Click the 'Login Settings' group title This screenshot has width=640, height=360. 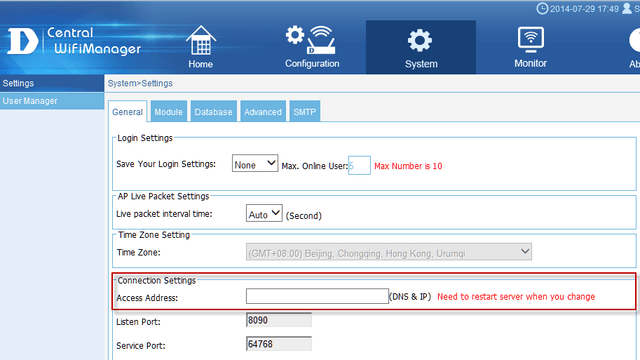click(x=145, y=138)
